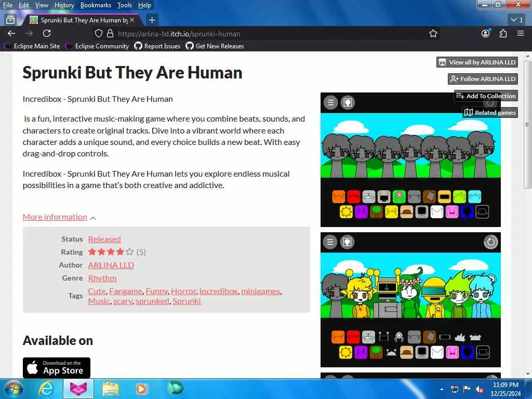This screenshot has height=399, width=532.
Task: Click the menu icon in first screenshot
Action: [330, 102]
